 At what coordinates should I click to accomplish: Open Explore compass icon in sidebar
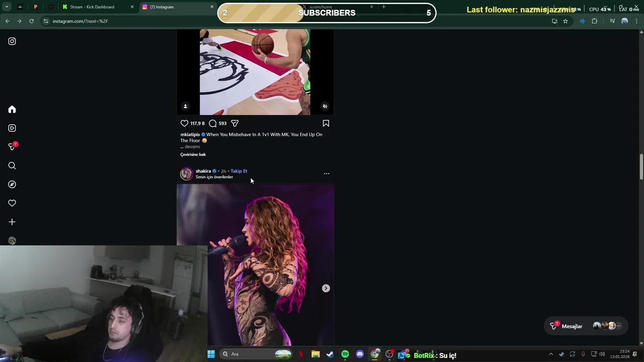12,185
